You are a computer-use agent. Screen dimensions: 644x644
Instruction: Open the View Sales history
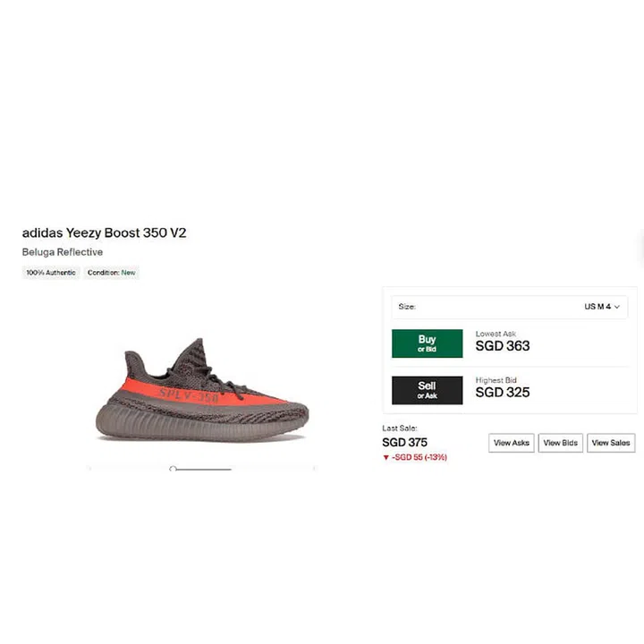click(x=611, y=443)
